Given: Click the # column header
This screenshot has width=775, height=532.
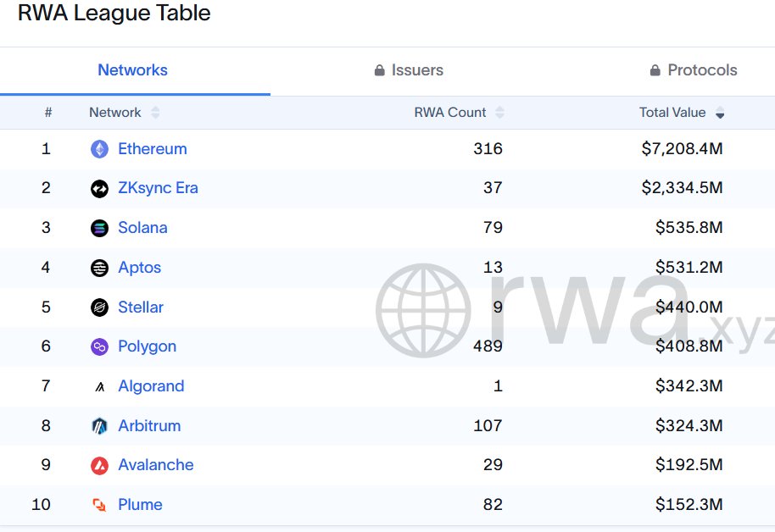Looking at the screenshot, I should pos(48,113).
